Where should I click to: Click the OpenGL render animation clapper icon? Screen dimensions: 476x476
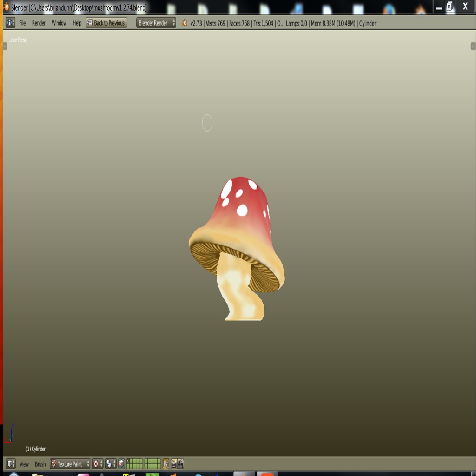click(x=179, y=464)
